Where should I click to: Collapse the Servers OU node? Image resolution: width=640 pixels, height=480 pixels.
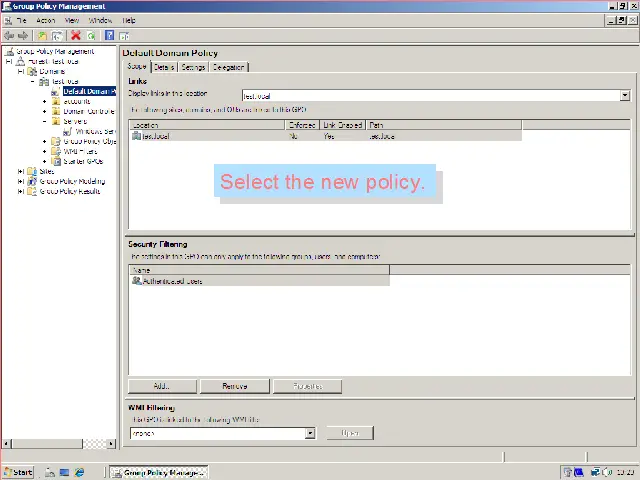click(45, 121)
